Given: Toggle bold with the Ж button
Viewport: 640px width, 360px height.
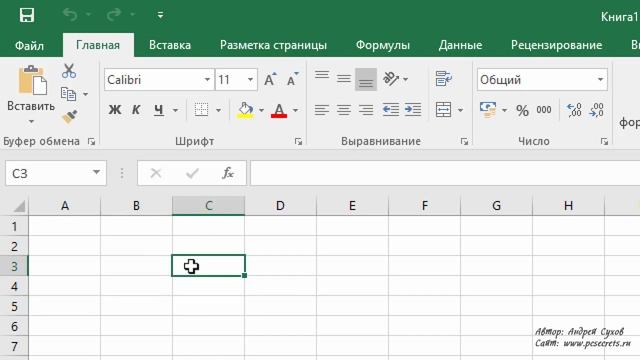Looking at the screenshot, I should (x=115, y=110).
